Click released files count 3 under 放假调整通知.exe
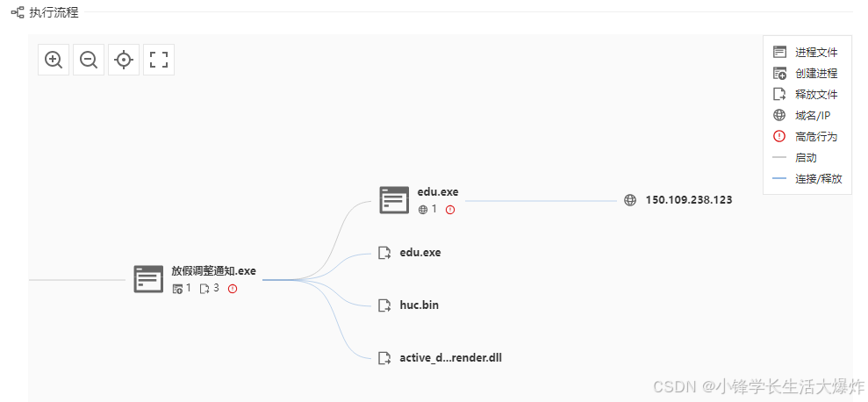Screen dimensions: 868x402 [209, 288]
